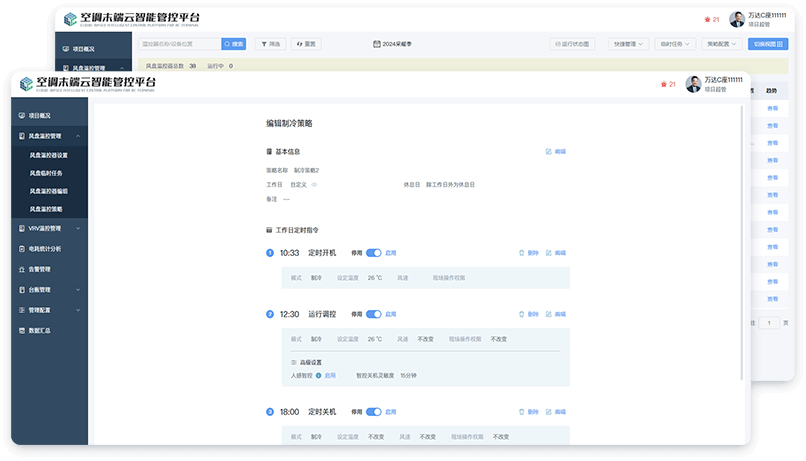
Task: Toggle the 12:30 运行调控 enable switch
Action: tap(374, 314)
